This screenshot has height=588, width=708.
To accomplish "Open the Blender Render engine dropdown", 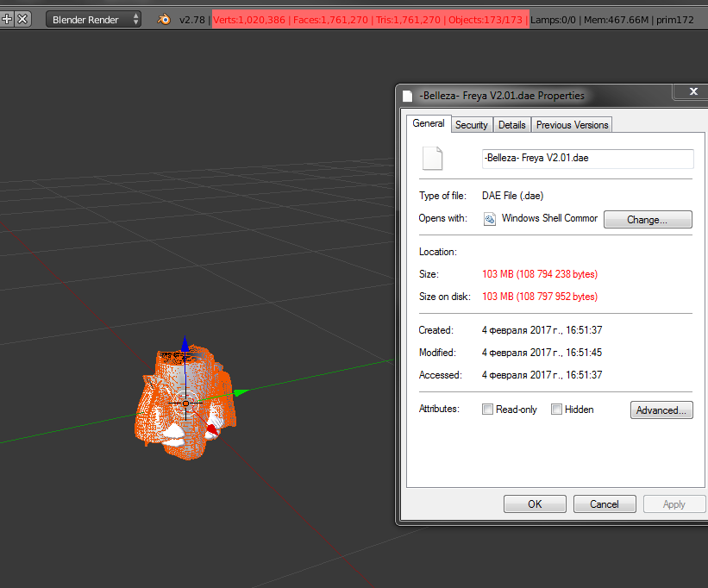I will tap(93, 20).
